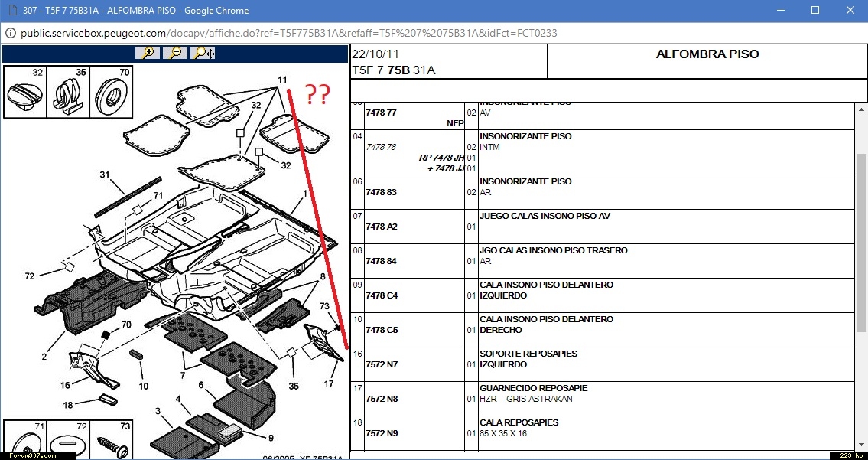This screenshot has height=460, width=868.
Task: Open part 72 thumbnail image
Action: tap(68, 440)
